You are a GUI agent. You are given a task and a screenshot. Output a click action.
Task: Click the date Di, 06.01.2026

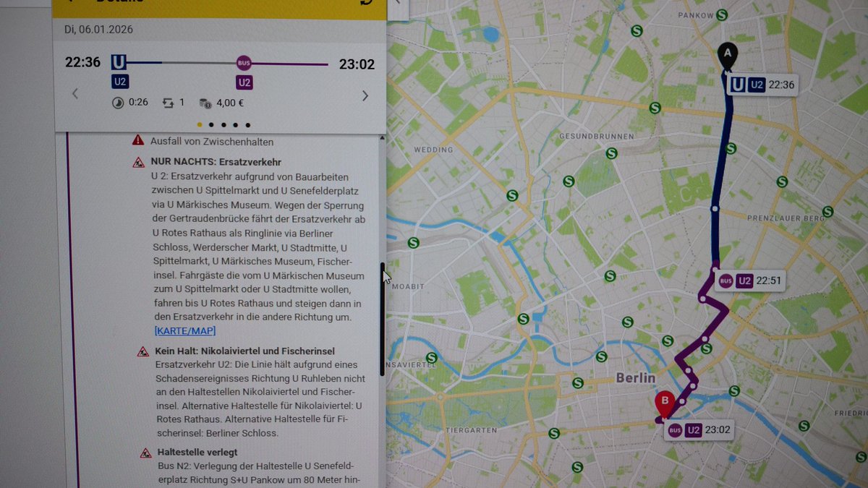[x=97, y=30]
